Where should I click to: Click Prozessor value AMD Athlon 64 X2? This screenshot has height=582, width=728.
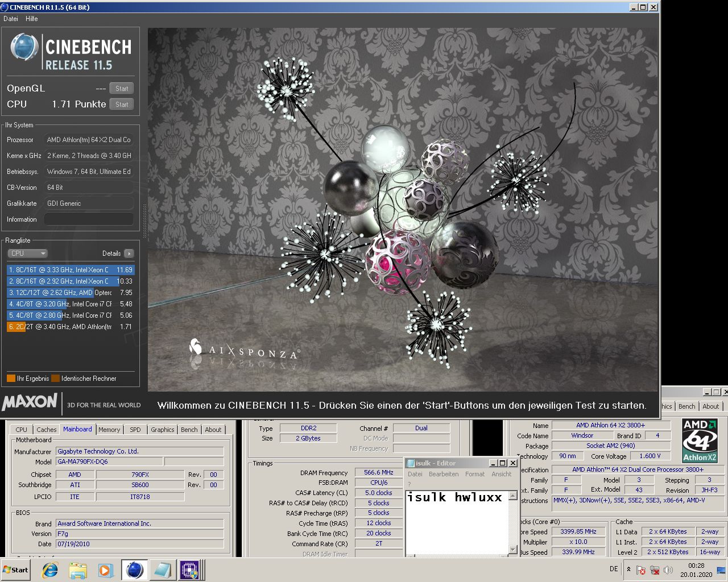point(89,140)
